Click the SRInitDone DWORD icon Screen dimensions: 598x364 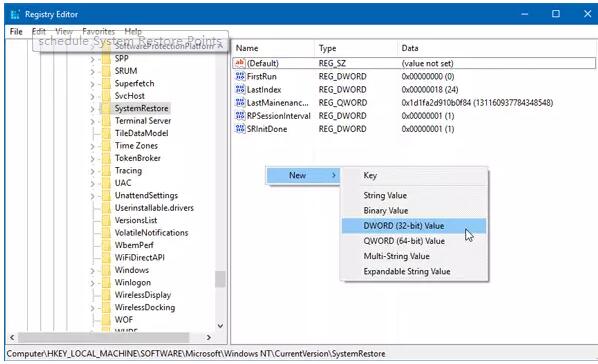pos(240,129)
